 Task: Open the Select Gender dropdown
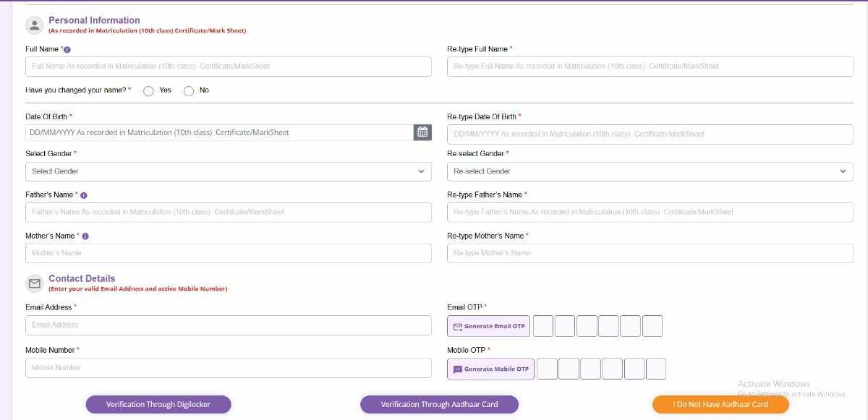[x=228, y=171]
